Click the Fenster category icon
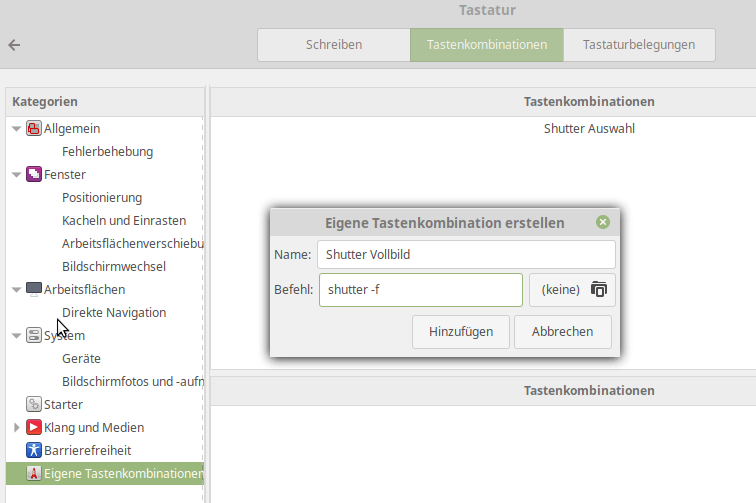756x503 pixels. [x=33, y=175]
